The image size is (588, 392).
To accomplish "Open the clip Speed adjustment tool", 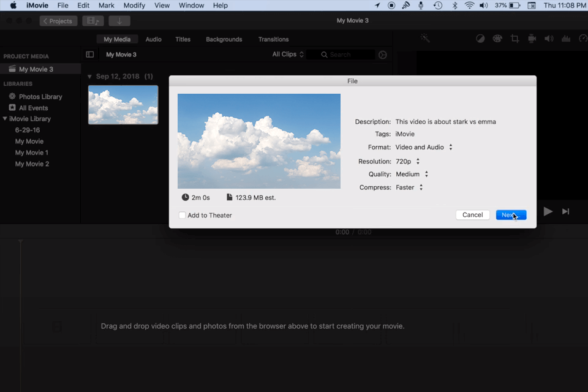I will point(582,38).
